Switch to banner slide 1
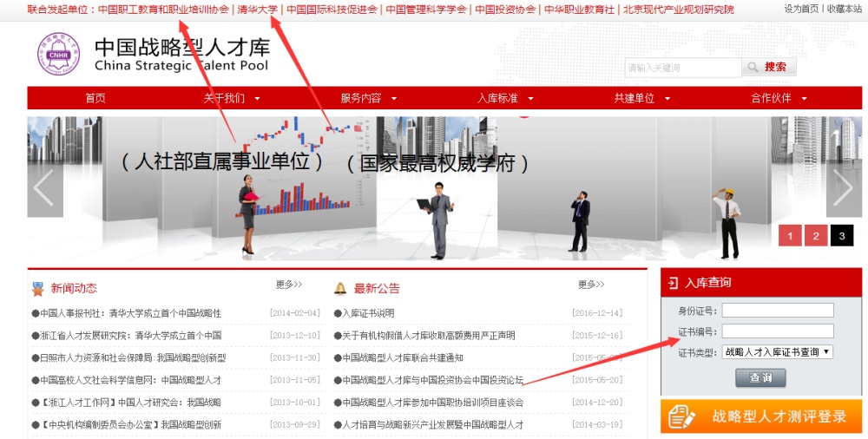This screenshot has width=868, height=439. tap(790, 235)
